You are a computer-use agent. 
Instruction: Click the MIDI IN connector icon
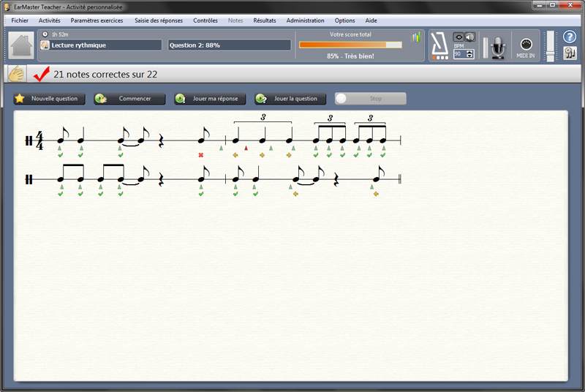pos(526,45)
